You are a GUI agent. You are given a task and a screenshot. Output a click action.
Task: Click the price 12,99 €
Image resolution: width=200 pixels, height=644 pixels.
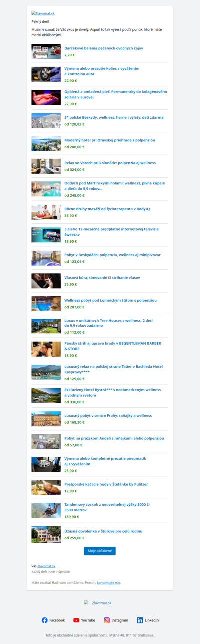pos(71,491)
